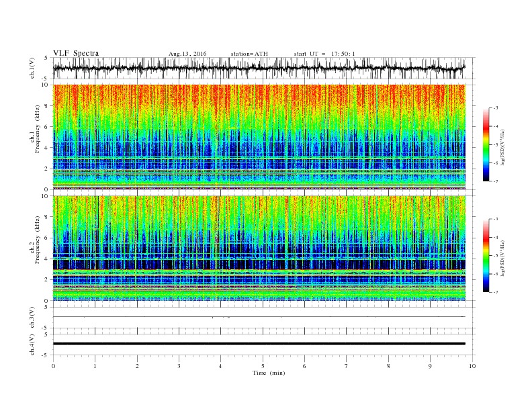The width and height of the screenshot is (532, 411).
Task: Click the flat ch.3 voltage trace
Action: 259,317
